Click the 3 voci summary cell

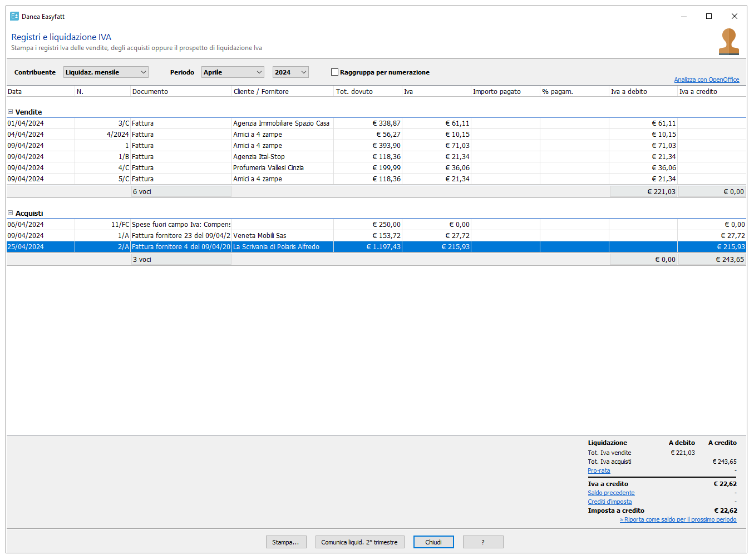(181, 260)
